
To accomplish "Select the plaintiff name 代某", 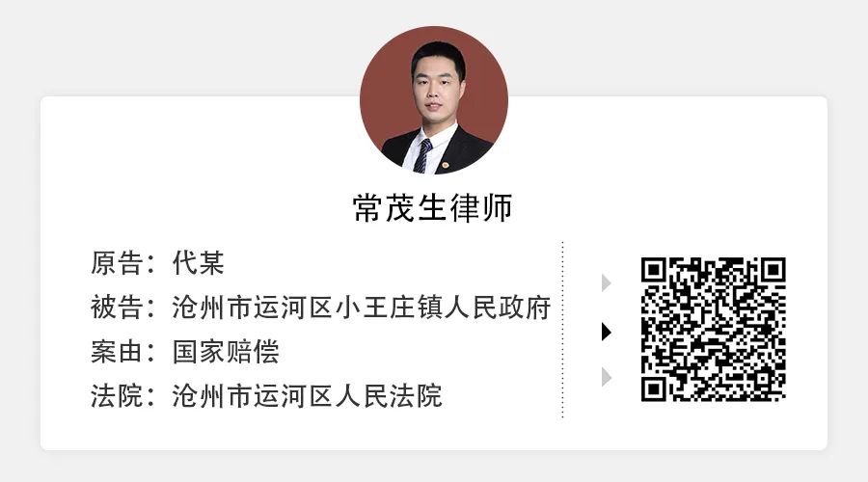I will (198, 262).
